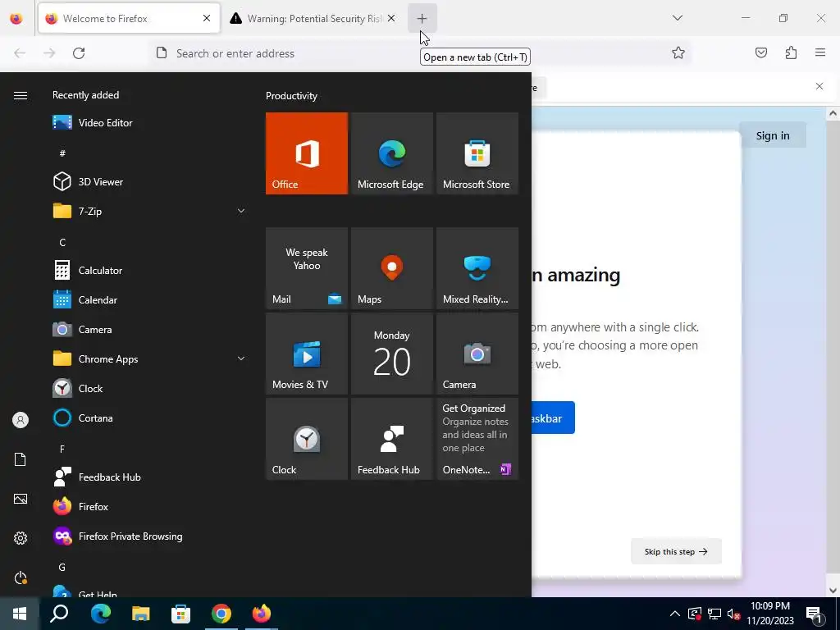Open Firefox Private Browsing
This screenshot has height=630, width=840.
[149, 536]
